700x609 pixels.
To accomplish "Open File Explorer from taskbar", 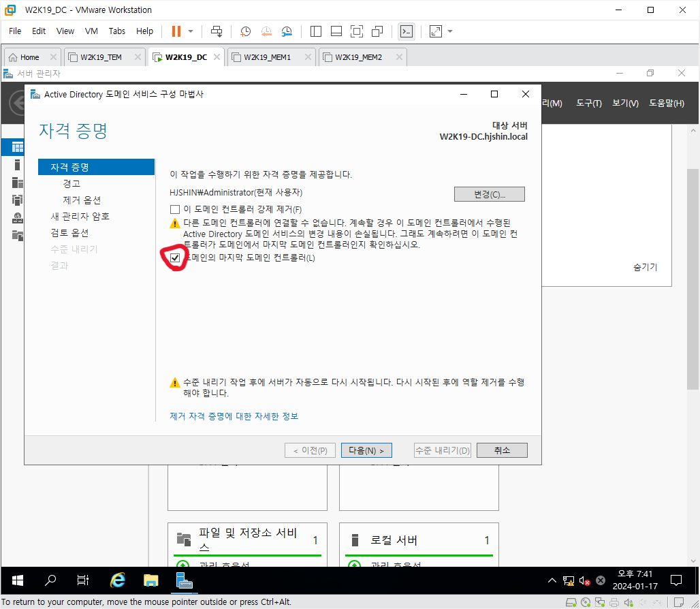I will [151, 580].
